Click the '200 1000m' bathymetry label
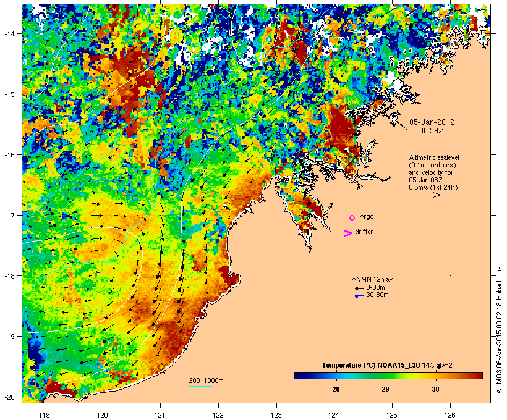Image resolution: width=507 pixels, height=420 pixels. tap(206, 380)
